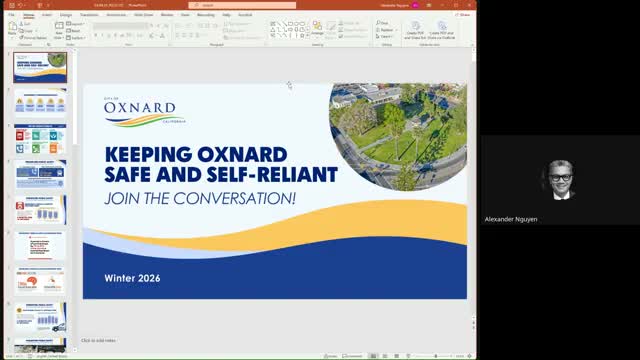This screenshot has height=360, width=640.
Task: Switch to the Slide Show tab
Action: [144, 15]
